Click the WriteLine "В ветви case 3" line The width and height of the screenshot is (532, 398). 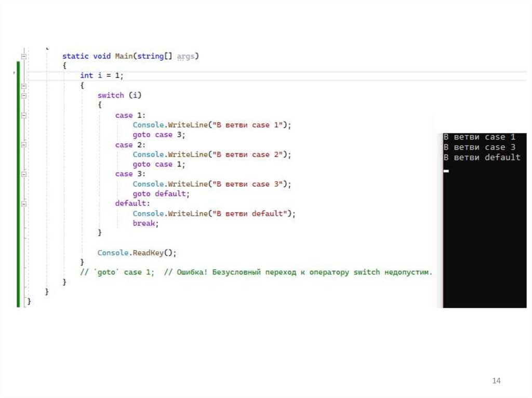tap(212, 184)
